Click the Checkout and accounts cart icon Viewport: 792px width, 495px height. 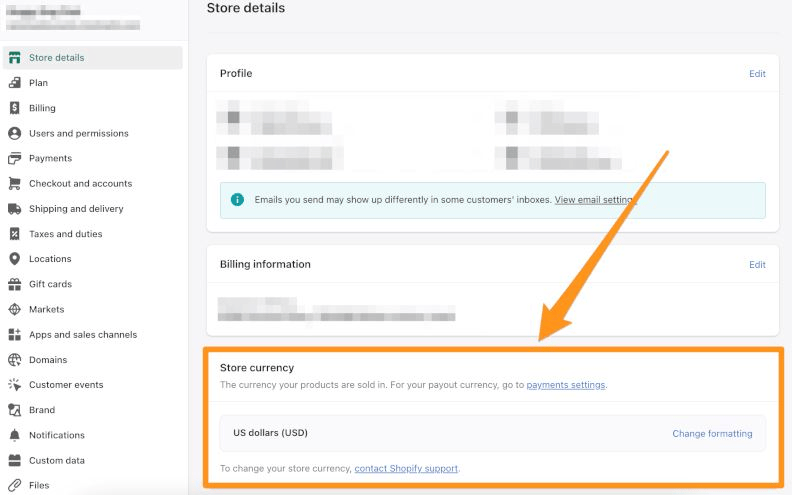click(x=15, y=183)
